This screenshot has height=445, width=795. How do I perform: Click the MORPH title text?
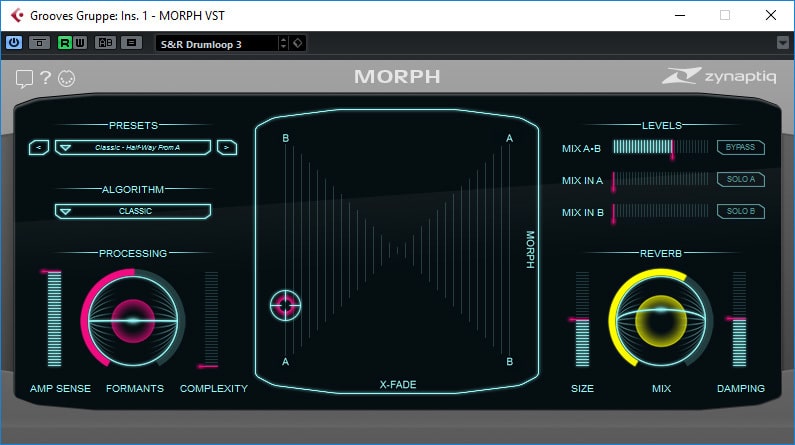tap(397, 77)
